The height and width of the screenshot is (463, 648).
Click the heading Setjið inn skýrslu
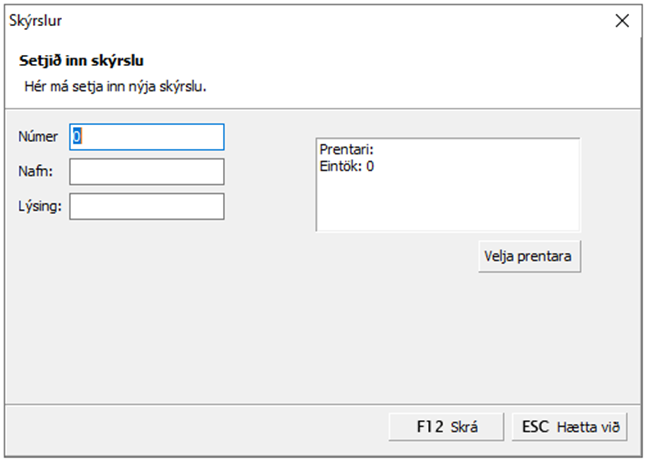90,61
